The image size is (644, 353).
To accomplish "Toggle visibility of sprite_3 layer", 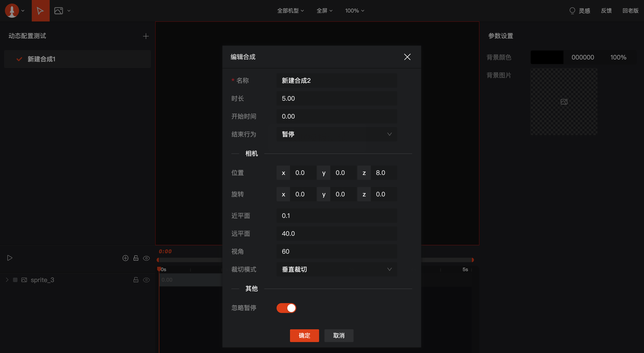I will pyautogui.click(x=146, y=280).
